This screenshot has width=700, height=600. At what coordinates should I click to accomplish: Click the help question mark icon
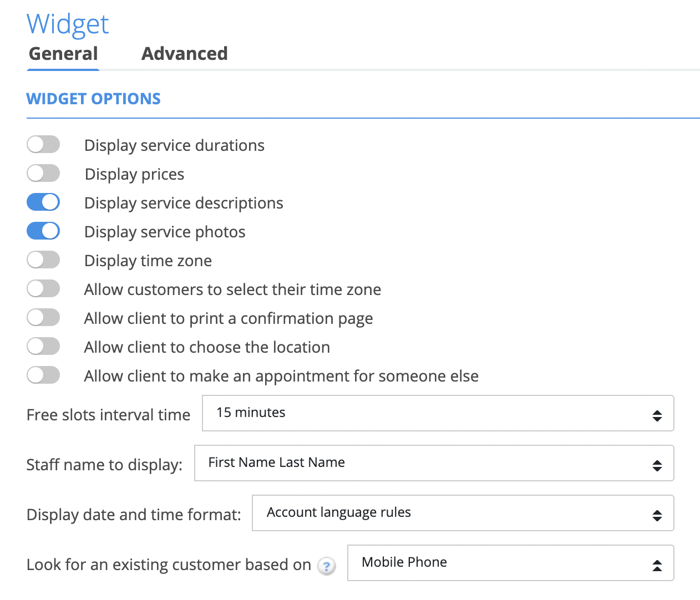pos(327,566)
